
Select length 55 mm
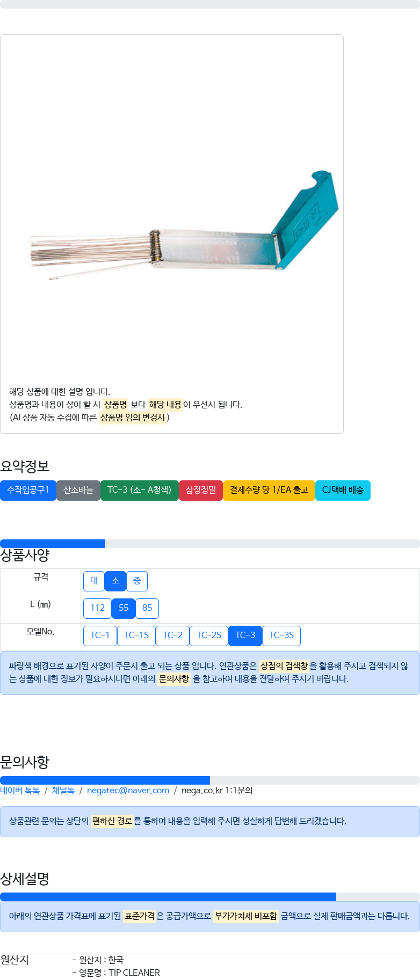coord(124,608)
